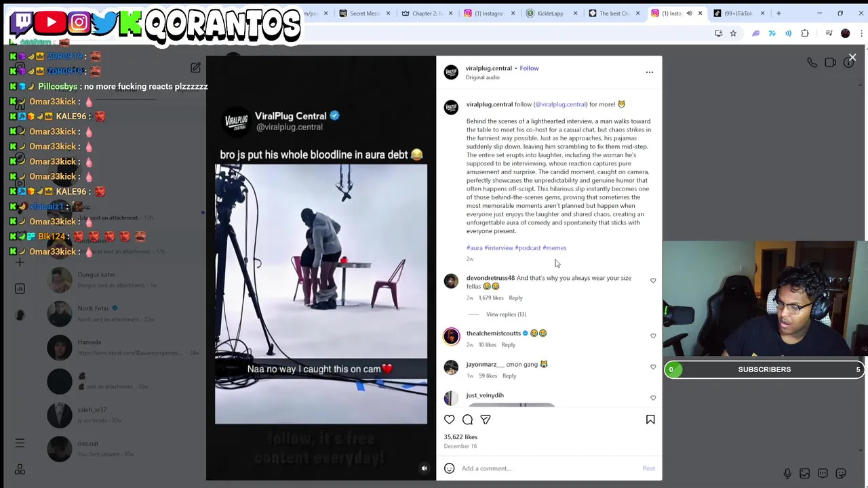Image resolution: width=868 pixels, height=488 pixels.
Task: Follow viralplug.central
Action: [529, 68]
